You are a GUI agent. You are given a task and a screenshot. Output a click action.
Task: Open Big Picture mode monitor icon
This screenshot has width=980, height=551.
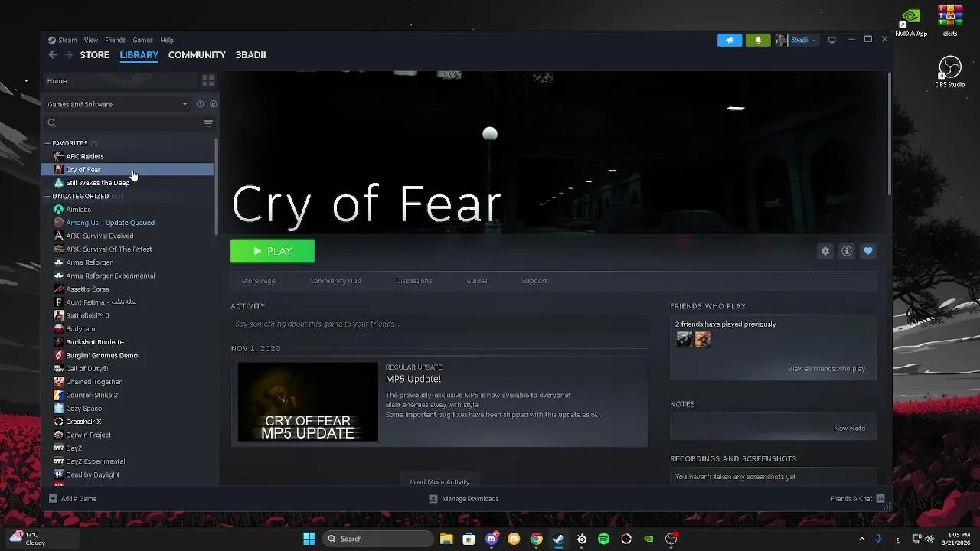(x=831, y=40)
